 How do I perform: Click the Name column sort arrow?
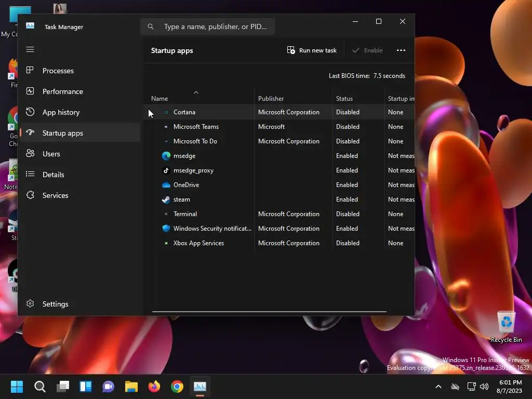click(x=196, y=92)
